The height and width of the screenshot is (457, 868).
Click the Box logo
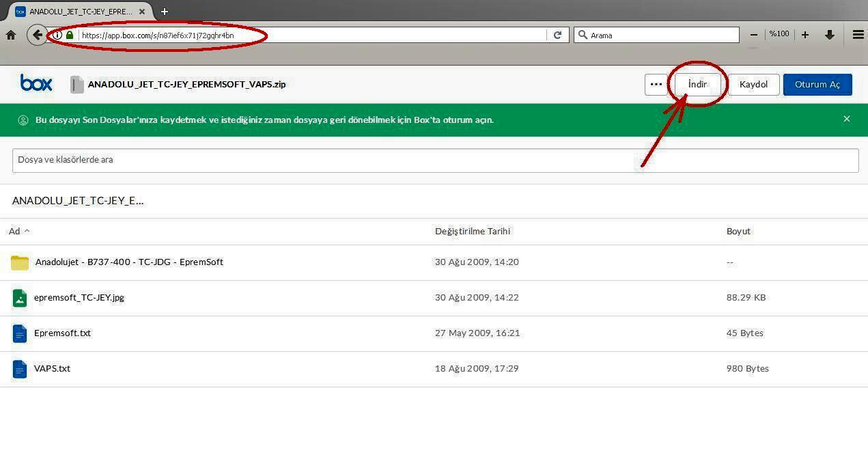(36, 83)
